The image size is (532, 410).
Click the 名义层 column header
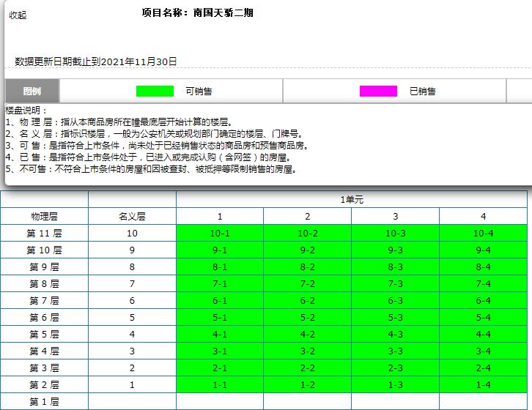(132, 216)
